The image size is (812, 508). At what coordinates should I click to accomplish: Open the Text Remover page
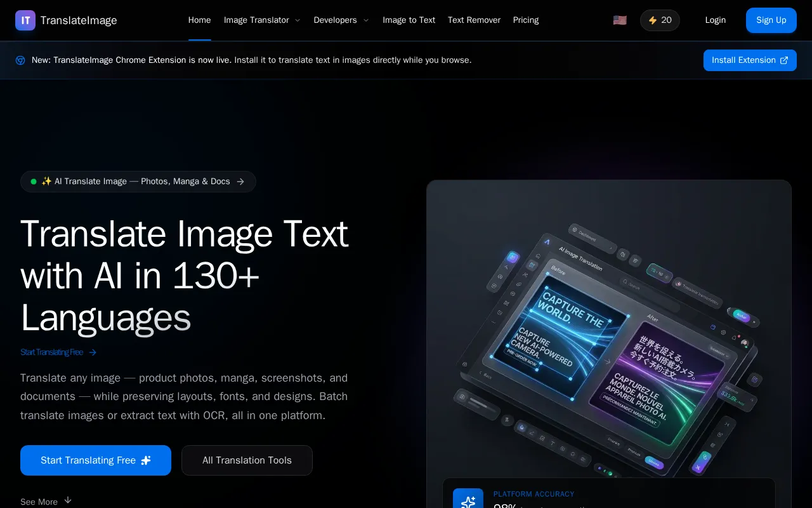tap(474, 20)
